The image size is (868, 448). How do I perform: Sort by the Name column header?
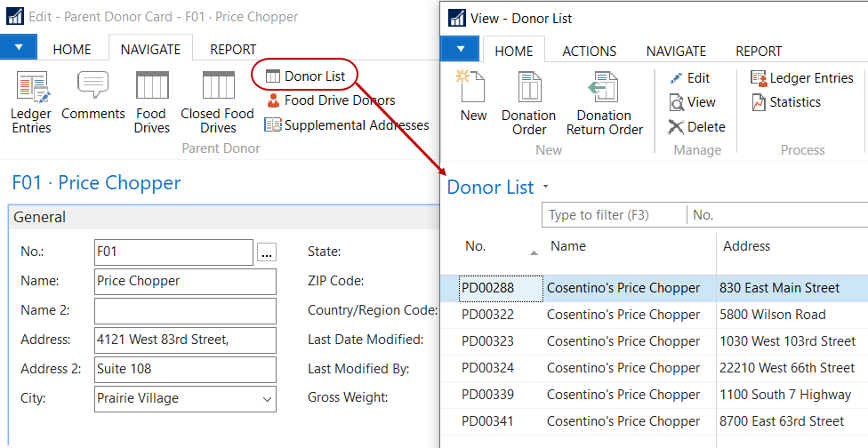[x=569, y=246]
